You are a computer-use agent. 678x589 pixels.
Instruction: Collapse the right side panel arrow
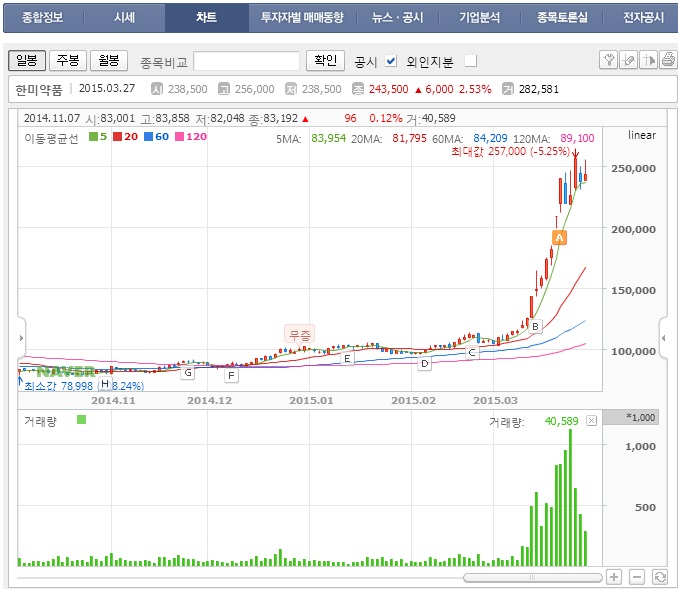pos(663,338)
